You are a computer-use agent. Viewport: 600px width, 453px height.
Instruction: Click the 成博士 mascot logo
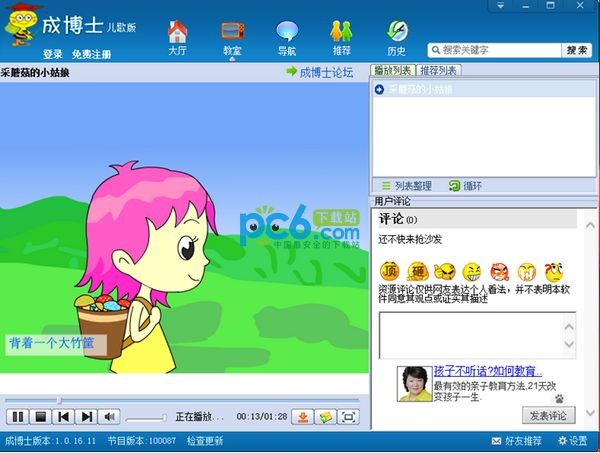point(22,24)
